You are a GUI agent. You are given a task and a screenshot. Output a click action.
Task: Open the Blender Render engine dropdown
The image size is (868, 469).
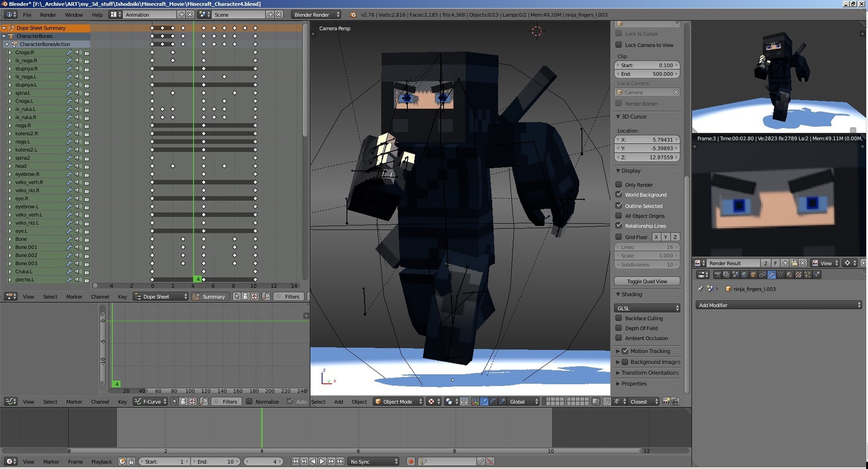click(316, 14)
